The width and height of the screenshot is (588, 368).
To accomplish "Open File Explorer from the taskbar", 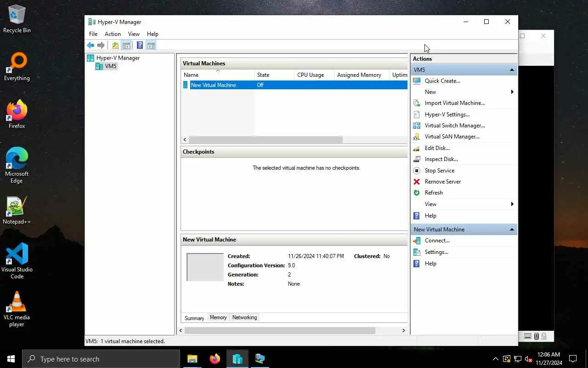I will pyautogui.click(x=192, y=359).
